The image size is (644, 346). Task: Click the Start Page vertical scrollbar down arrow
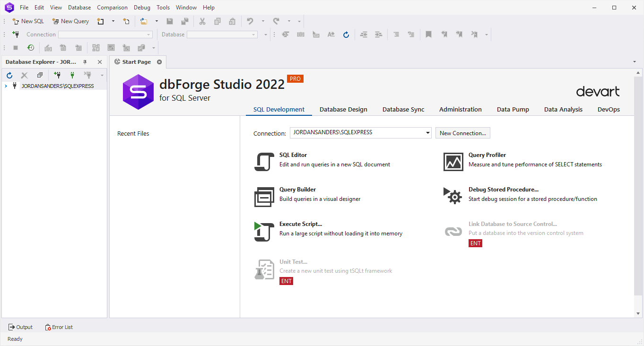[638, 313]
